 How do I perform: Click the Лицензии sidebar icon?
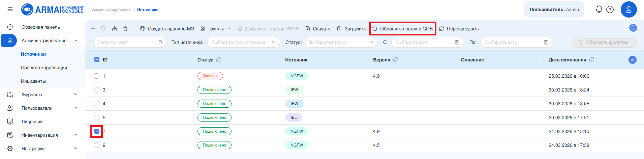click(10, 122)
